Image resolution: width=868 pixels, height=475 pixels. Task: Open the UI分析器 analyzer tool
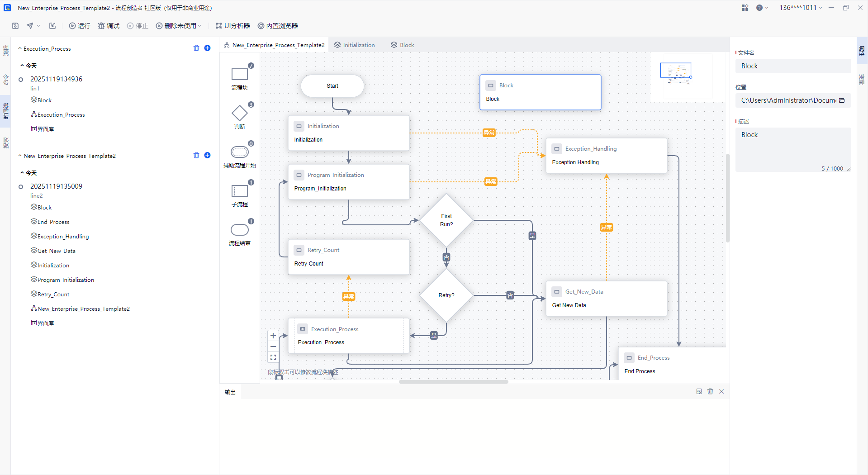(232, 26)
